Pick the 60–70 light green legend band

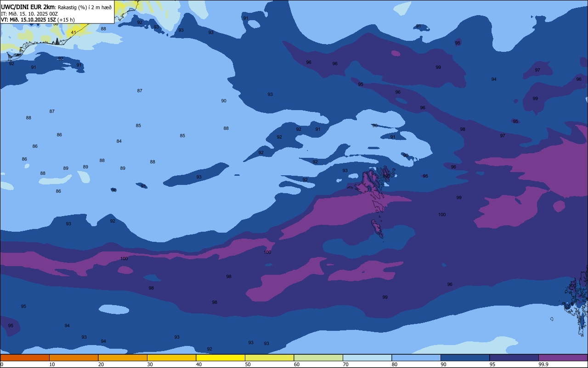318,357
